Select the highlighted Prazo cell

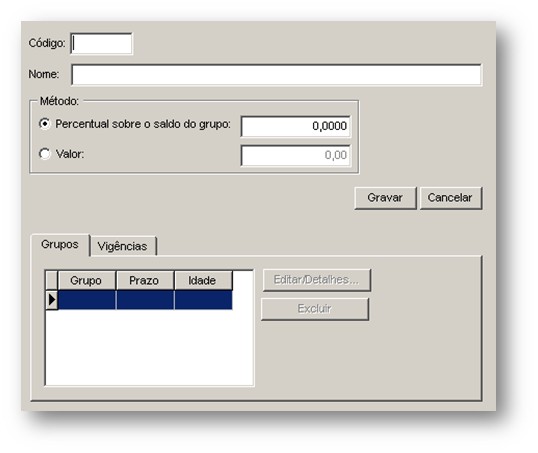pyautogui.click(x=145, y=300)
